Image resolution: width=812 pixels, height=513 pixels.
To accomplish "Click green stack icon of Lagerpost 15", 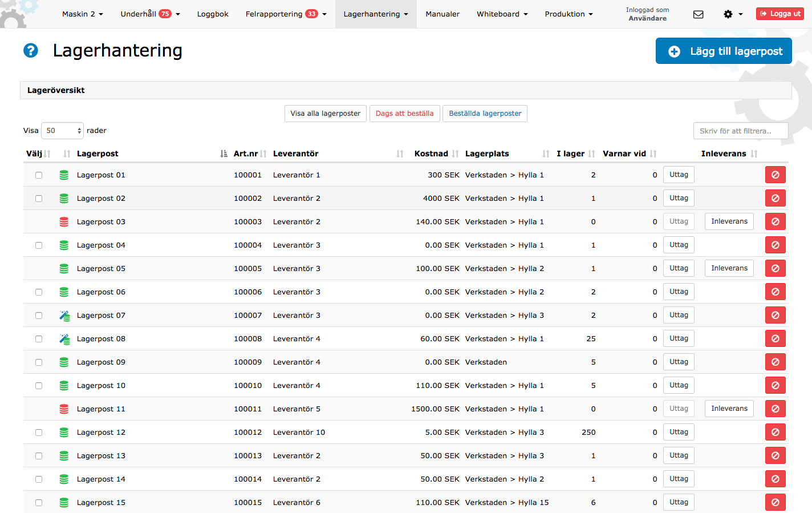I will point(64,503).
